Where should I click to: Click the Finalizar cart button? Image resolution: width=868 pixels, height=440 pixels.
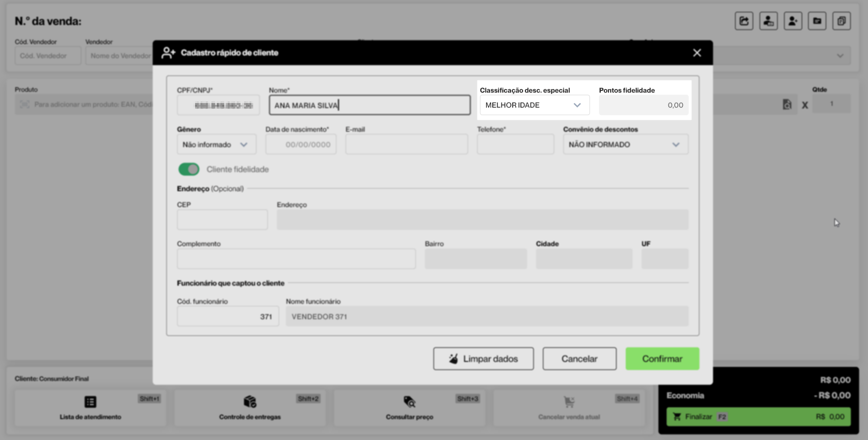pos(758,417)
